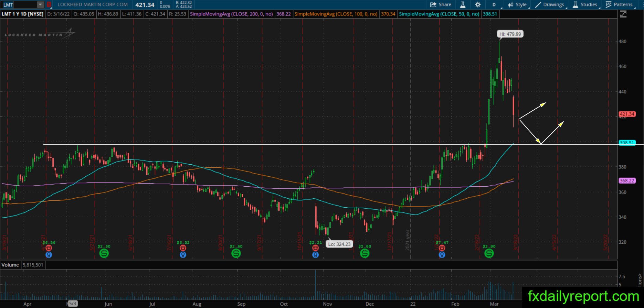The image size is (644, 308).
Task: Click the Nov label on the time axis
Action: tap(327, 304)
